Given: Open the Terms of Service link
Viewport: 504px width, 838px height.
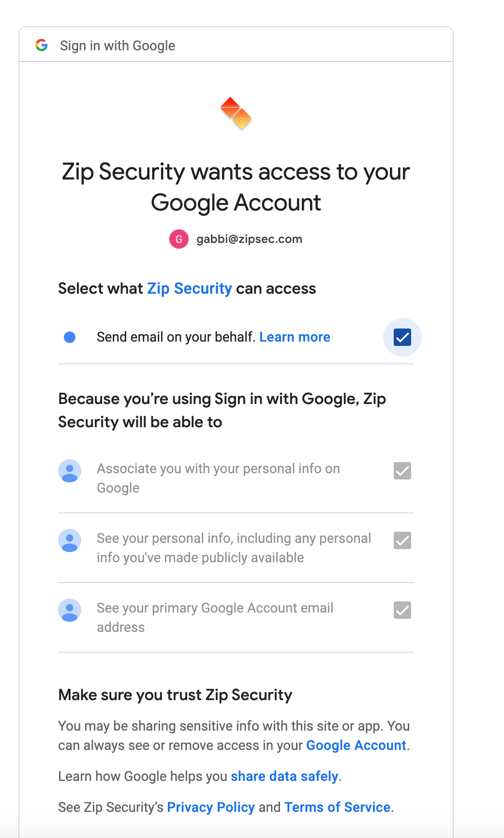Looking at the screenshot, I should click(x=337, y=808).
